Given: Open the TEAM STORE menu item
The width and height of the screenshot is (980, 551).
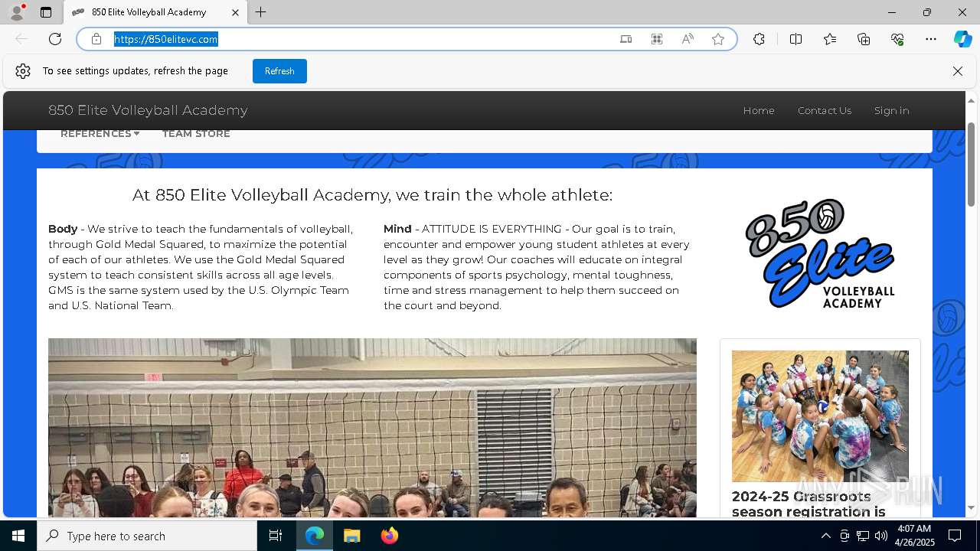Looking at the screenshot, I should pyautogui.click(x=196, y=134).
